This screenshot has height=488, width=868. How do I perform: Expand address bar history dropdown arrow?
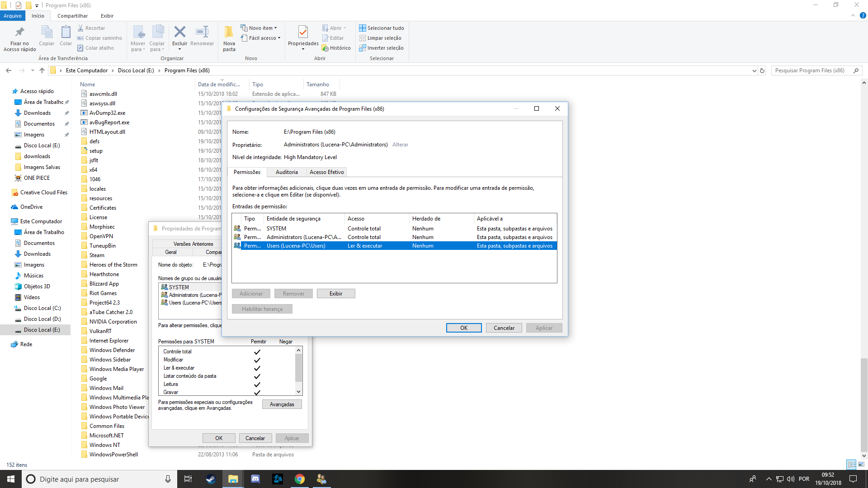tap(754, 70)
